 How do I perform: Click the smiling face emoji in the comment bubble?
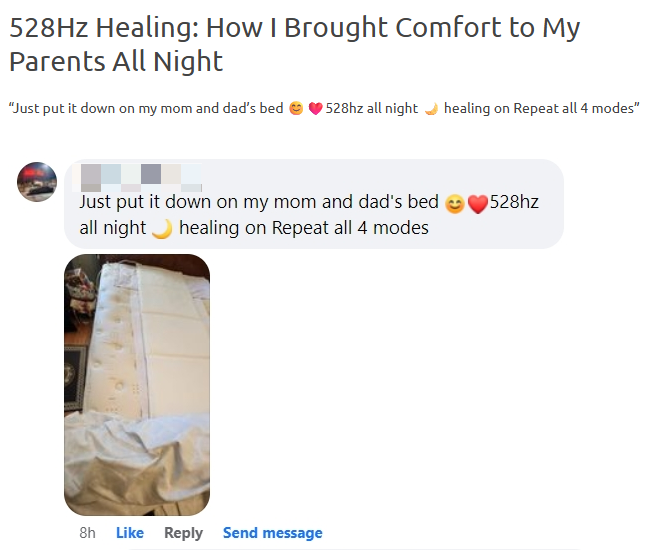tap(454, 204)
